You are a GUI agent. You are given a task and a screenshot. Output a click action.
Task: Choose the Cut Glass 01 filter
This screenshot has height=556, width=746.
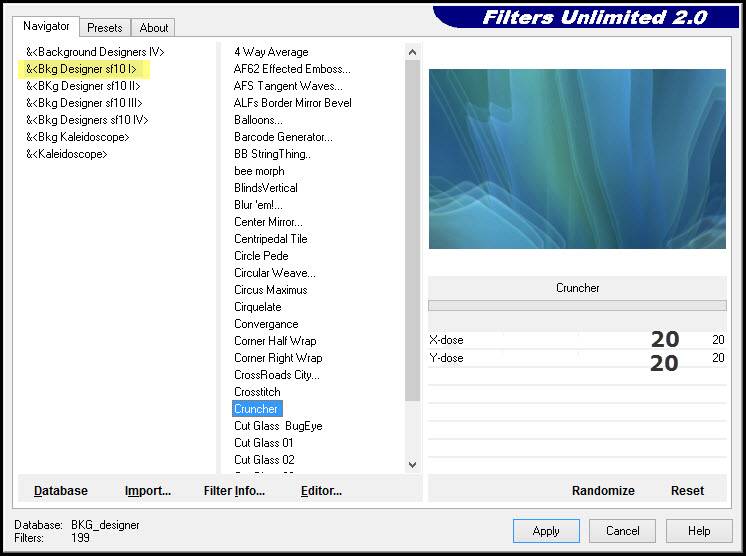[264, 443]
